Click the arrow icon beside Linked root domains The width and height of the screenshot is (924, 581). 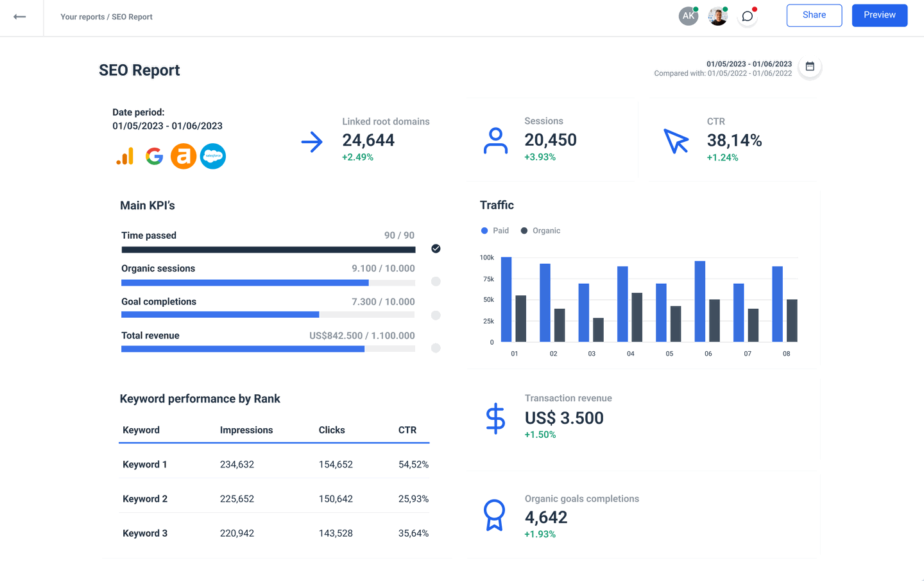click(x=312, y=143)
